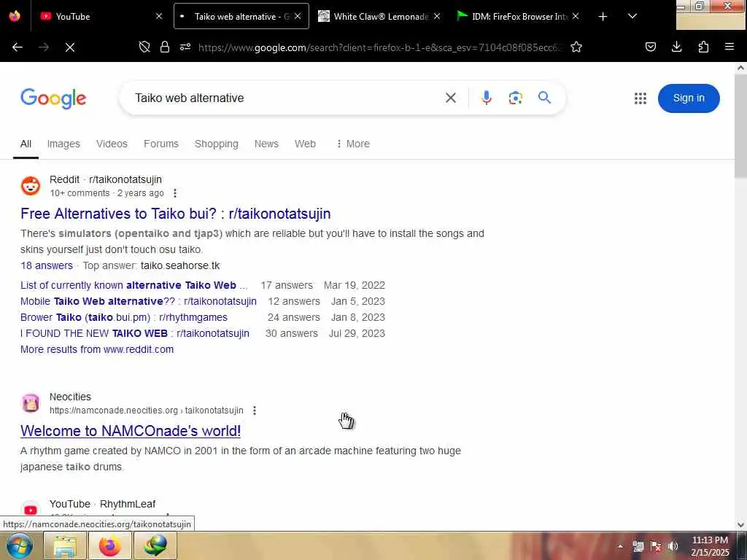Open List of currently known alternative Taiko Web
The height and width of the screenshot is (560, 747).
(x=134, y=285)
